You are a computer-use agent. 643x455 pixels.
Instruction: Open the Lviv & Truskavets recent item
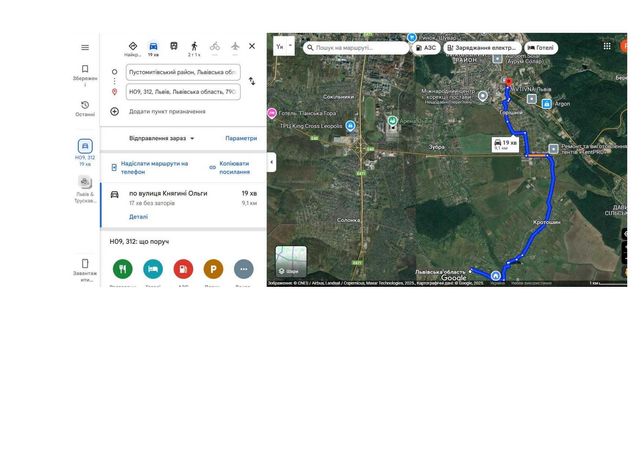tap(85, 182)
